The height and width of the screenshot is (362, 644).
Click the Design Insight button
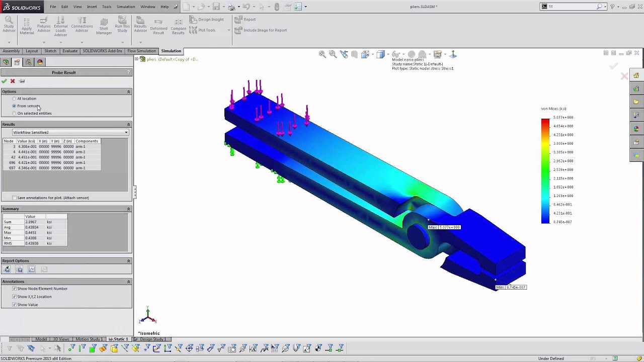[x=207, y=20]
